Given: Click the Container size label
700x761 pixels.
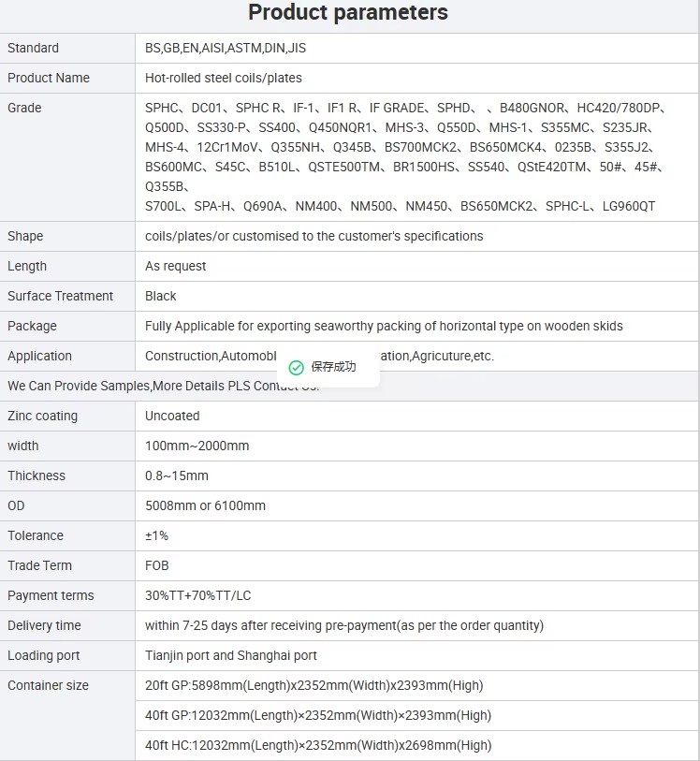Looking at the screenshot, I should click(x=48, y=686).
